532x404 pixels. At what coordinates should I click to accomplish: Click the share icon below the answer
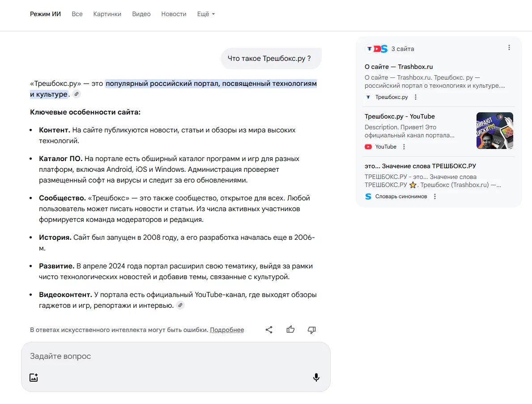(x=269, y=330)
